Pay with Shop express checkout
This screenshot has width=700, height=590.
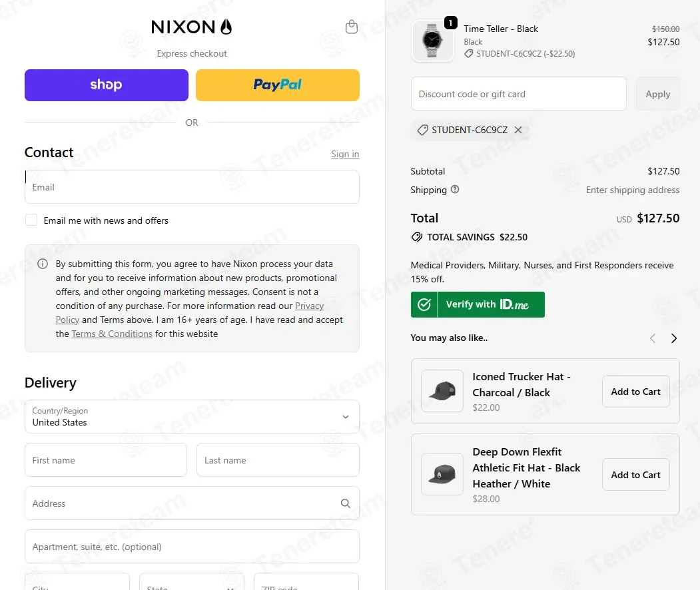(x=107, y=85)
